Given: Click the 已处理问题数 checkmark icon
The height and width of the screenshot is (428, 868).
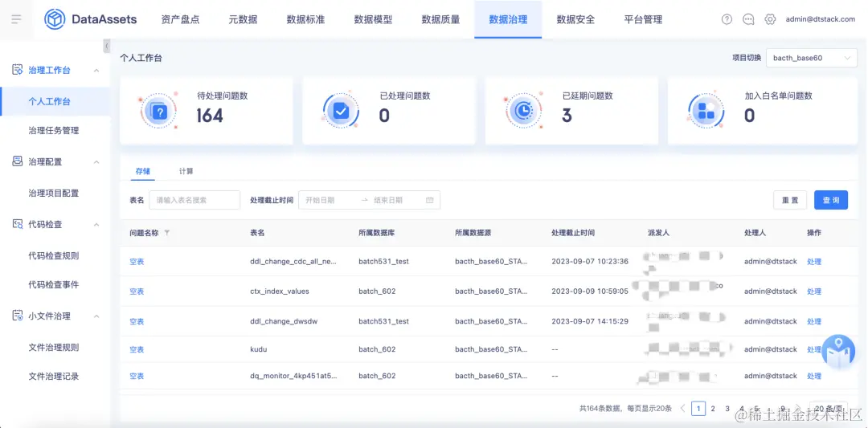Looking at the screenshot, I should click(341, 111).
